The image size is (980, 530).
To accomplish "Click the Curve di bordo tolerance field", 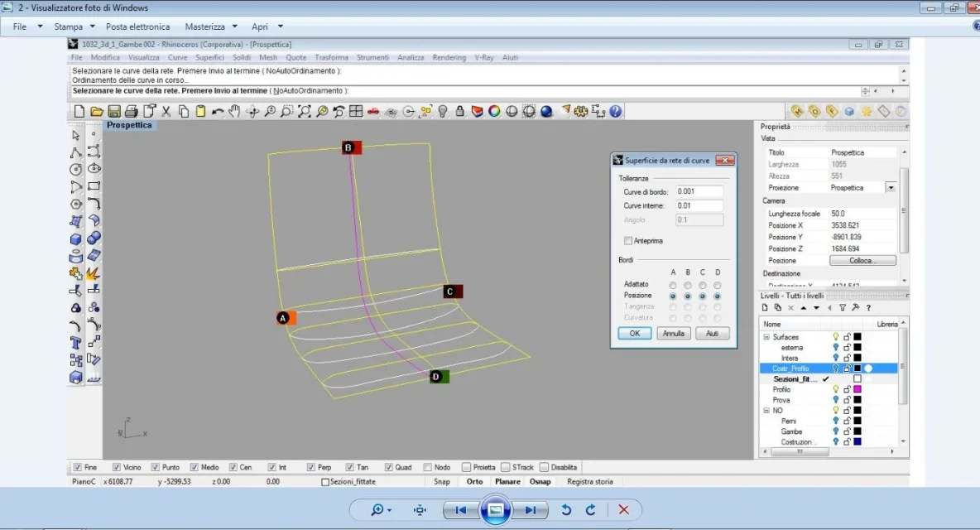I will click(699, 192).
